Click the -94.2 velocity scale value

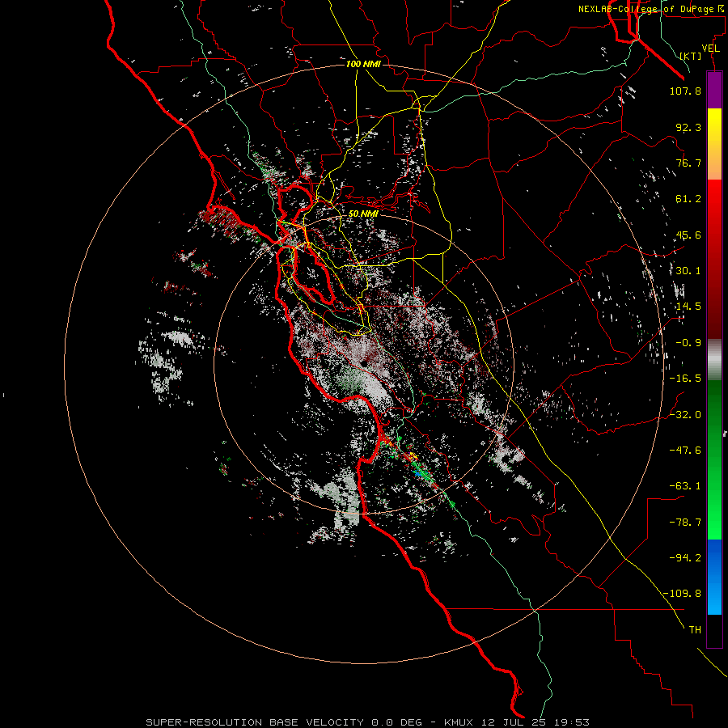point(685,557)
